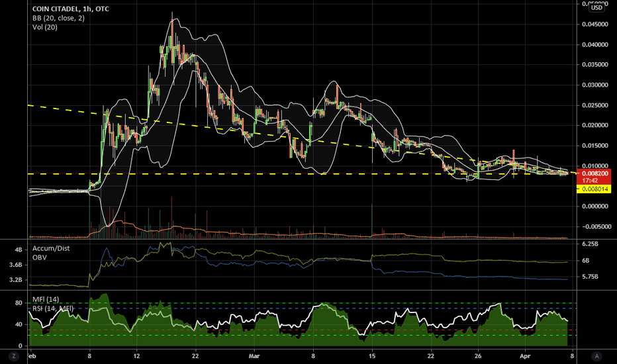Click the 17:42 bar countdown label
The image size is (617, 364).
click(x=590, y=181)
